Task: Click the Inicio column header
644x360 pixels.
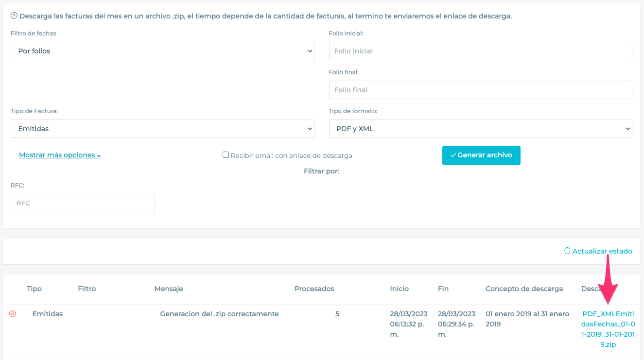Action: coord(400,289)
